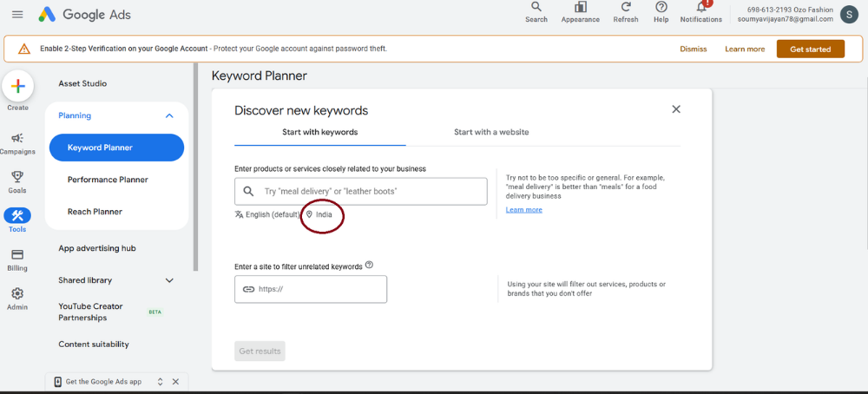Open YouTube Creator Partnerships
The width and height of the screenshot is (868, 394).
[x=91, y=312]
